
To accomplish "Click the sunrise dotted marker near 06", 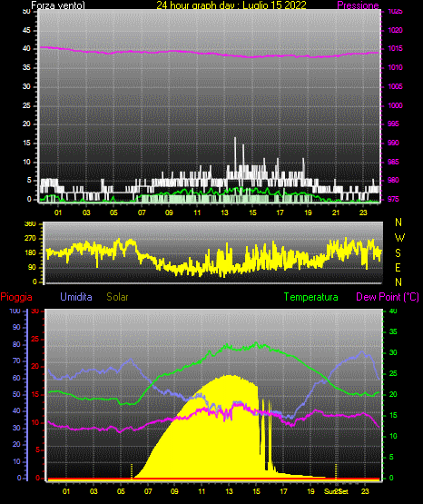I will tap(132, 471).
